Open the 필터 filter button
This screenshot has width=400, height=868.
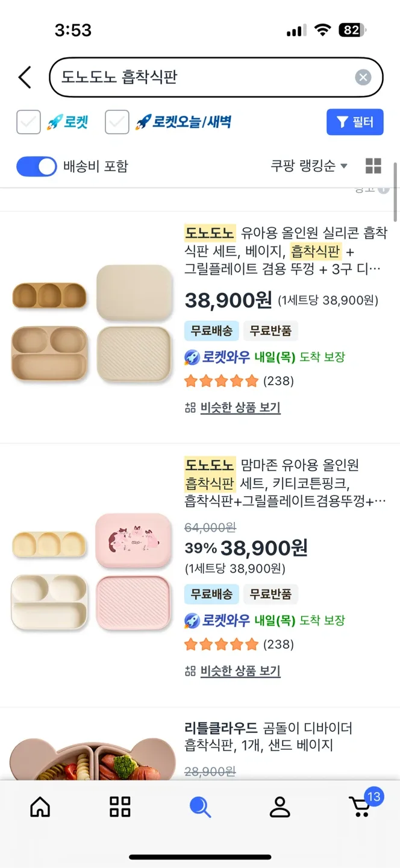coord(355,122)
